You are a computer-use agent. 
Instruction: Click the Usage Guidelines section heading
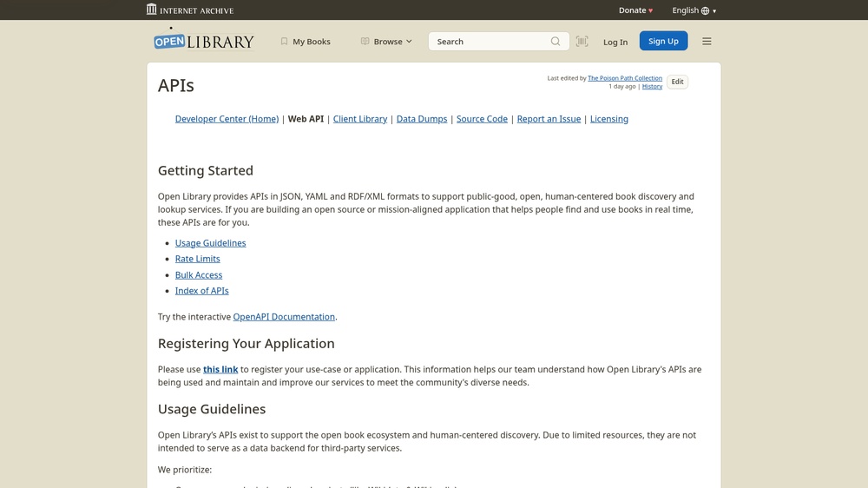[212, 409]
